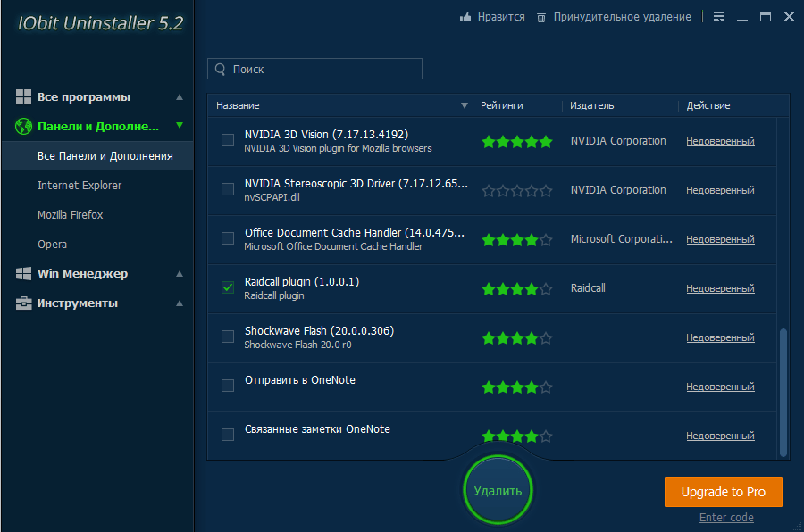Screen dimensions: 804x532
Task: Check the Shockwave Flash checkbox
Action: click(x=228, y=337)
